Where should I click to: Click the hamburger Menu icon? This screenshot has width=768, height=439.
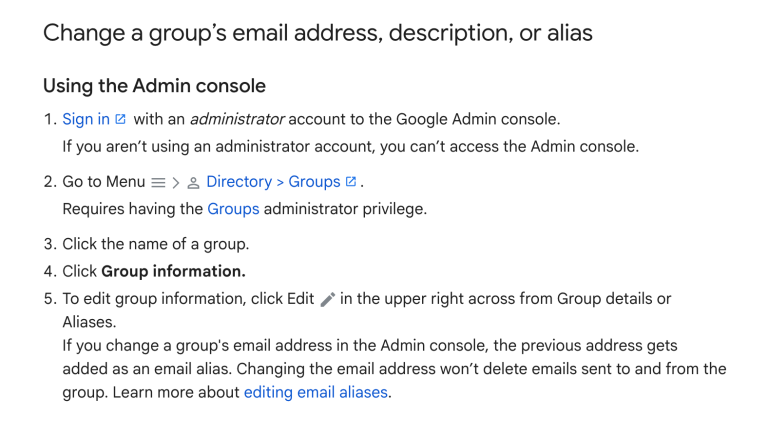point(157,182)
